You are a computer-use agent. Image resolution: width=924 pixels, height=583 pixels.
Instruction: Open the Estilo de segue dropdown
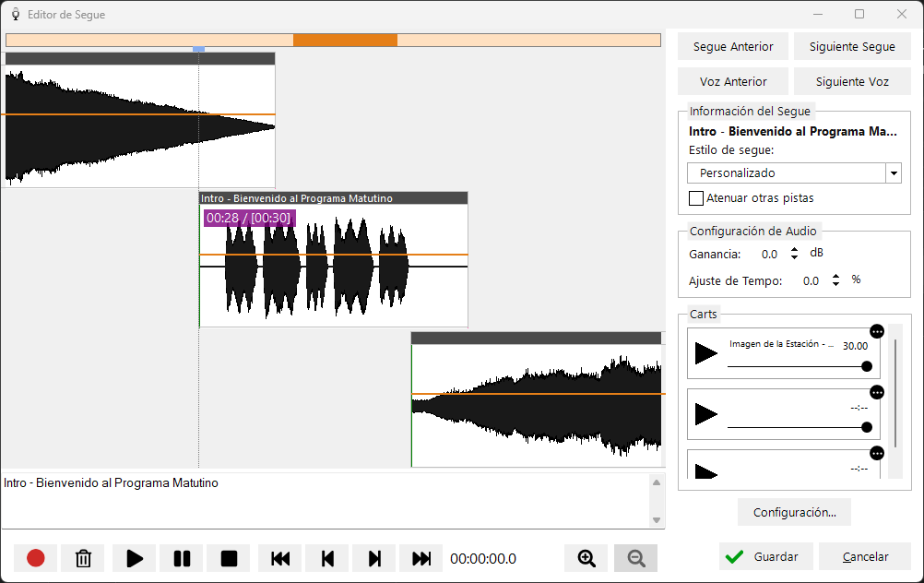coord(894,173)
